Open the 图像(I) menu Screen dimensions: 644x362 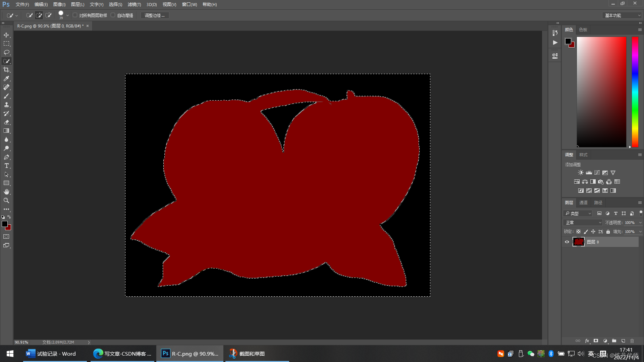coord(59,4)
